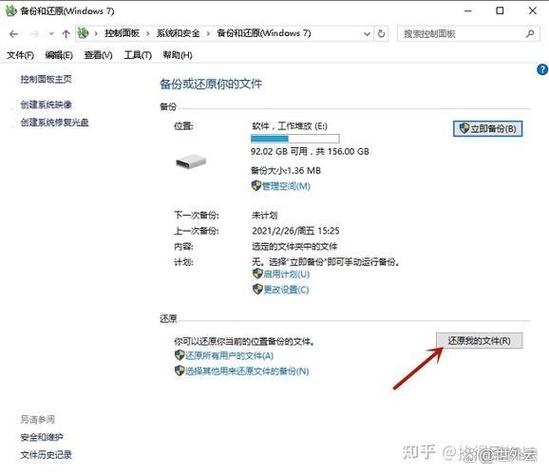Click the 备份或还原你的文件 heading

(x=211, y=84)
